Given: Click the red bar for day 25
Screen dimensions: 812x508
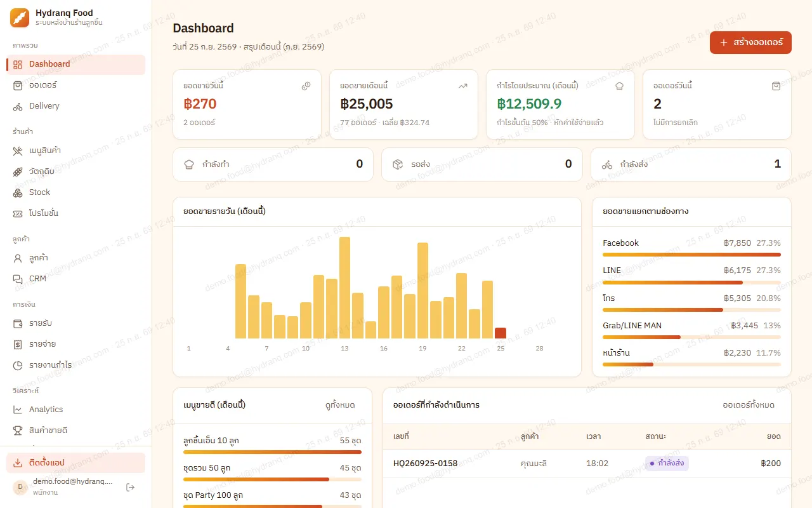Looking at the screenshot, I should (501, 333).
